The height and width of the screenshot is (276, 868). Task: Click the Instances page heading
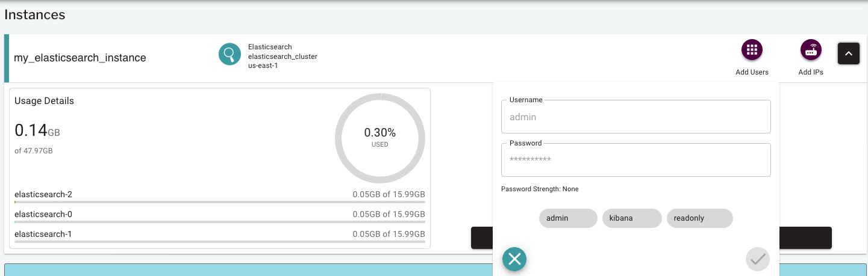[35, 14]
